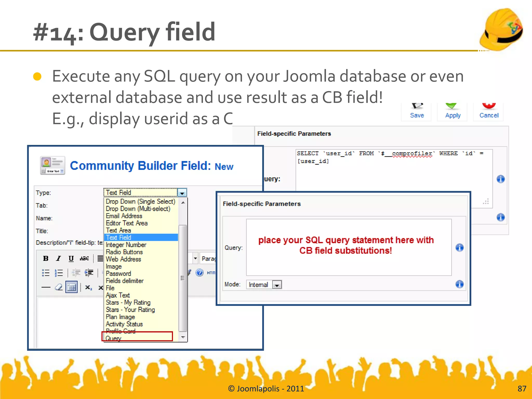
Task: Click the Indent icon
Action: click(x=89, y=272)
